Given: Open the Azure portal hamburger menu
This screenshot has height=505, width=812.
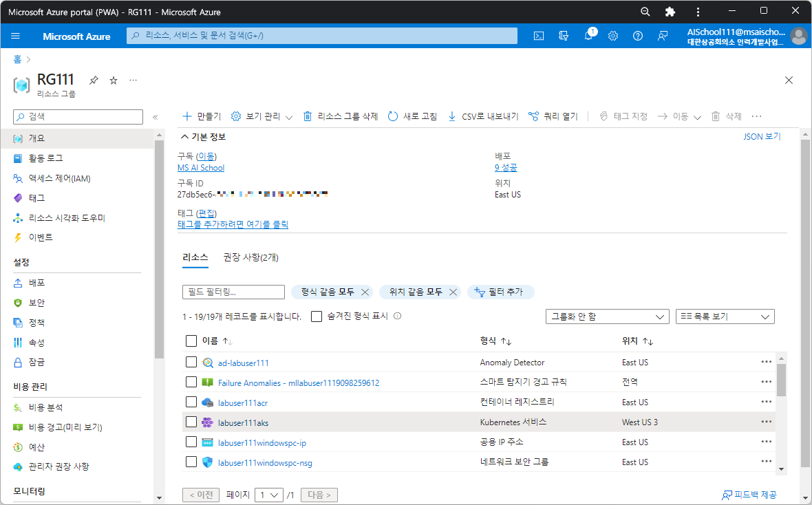Looking at the screenshot, I should pos(16,36).
